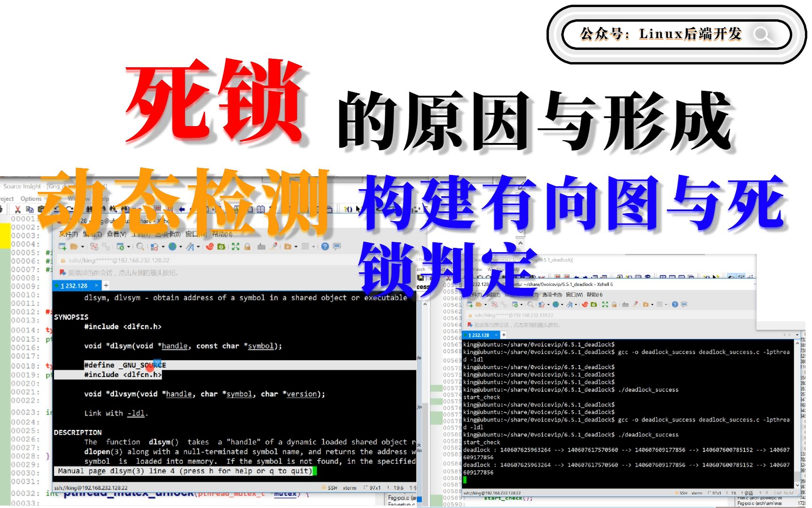Image resolution: width=812 pixels, height=508 pixels.
Task: Expand font dropdown arrow in right Xshell toolbar
Action: pyautogui.click(x=576, y=304)
